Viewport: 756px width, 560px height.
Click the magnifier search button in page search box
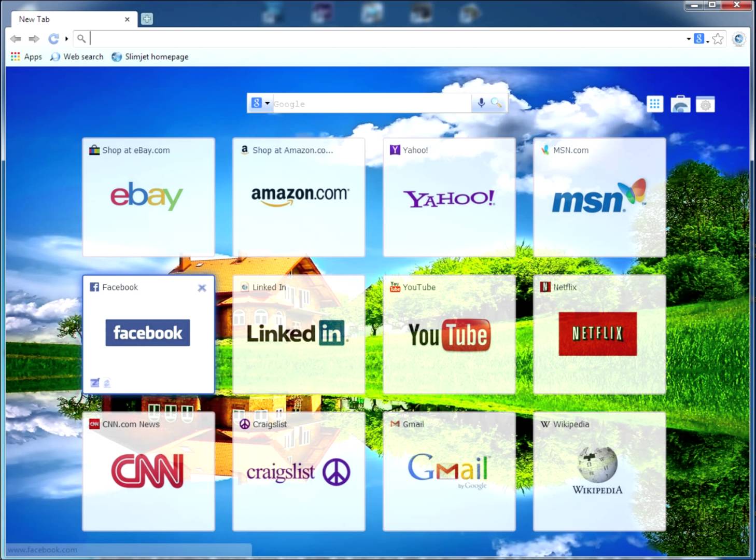pyautogui.click(x=496, y=103)
